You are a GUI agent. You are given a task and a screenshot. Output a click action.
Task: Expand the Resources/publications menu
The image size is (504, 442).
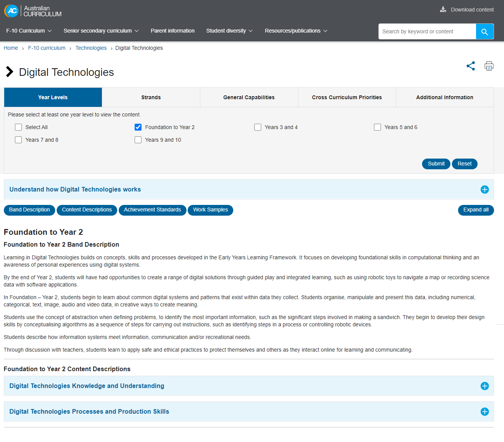[296, 31]
